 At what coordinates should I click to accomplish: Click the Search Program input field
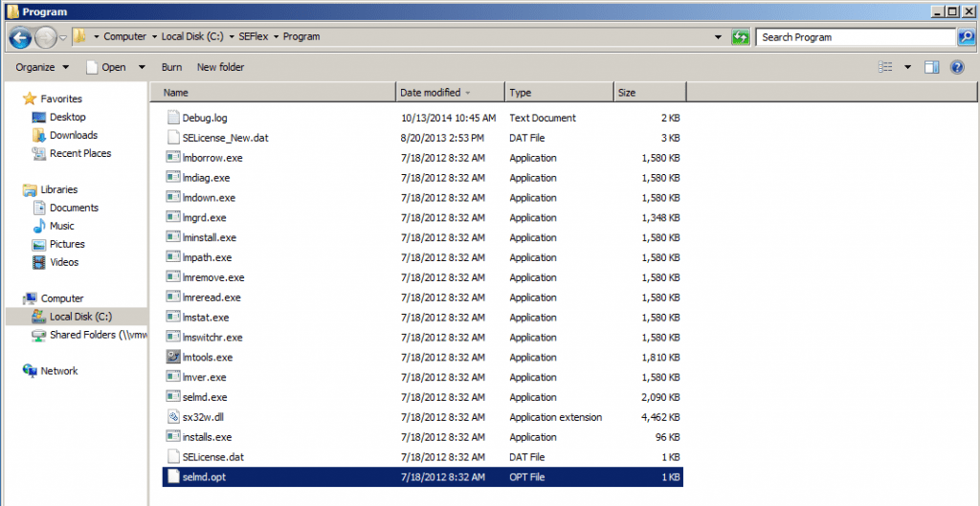(x=855, y=37)
